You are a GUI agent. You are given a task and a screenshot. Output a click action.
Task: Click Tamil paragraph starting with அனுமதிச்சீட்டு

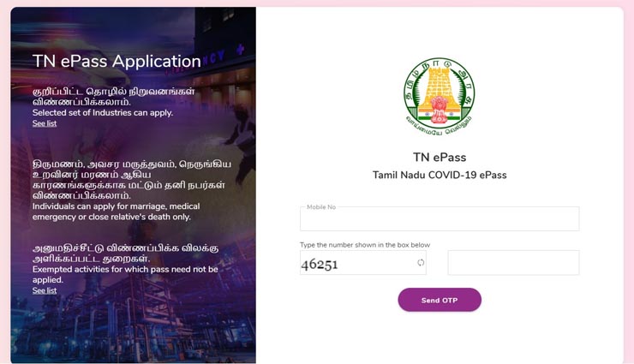(x=125, y=253)
